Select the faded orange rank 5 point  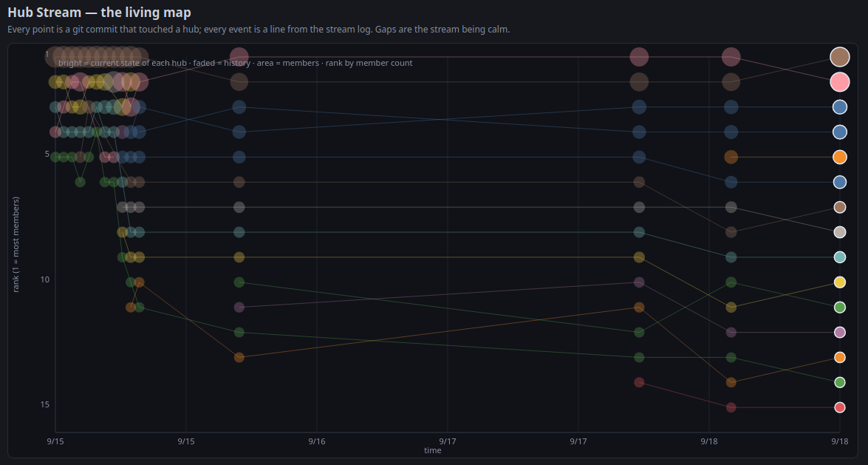[731, 157]
